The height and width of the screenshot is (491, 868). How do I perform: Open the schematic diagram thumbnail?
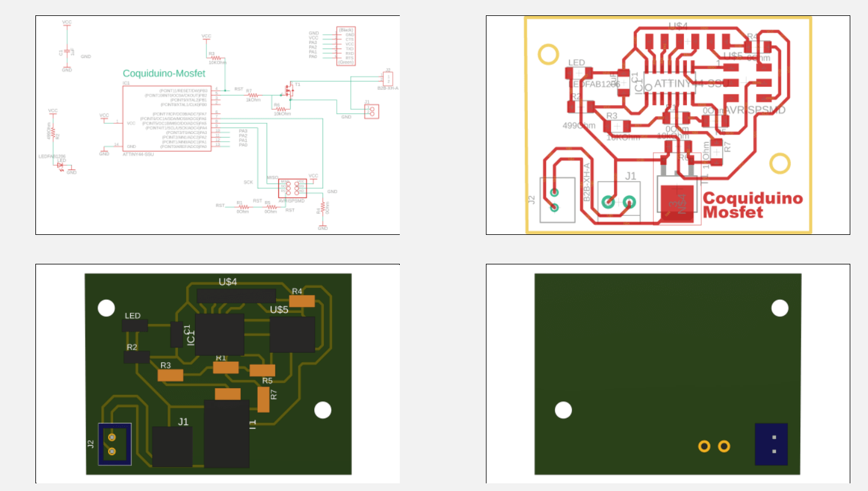[218, 125]
